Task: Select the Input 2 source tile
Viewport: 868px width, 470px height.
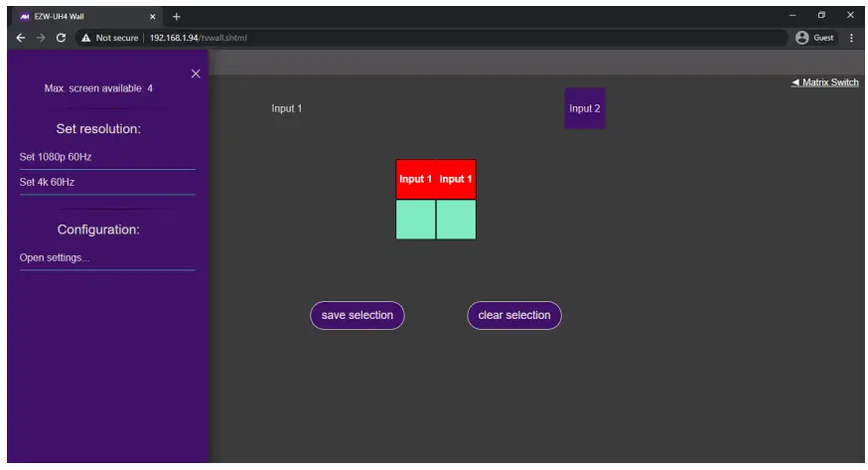Action: pos(585,108)
